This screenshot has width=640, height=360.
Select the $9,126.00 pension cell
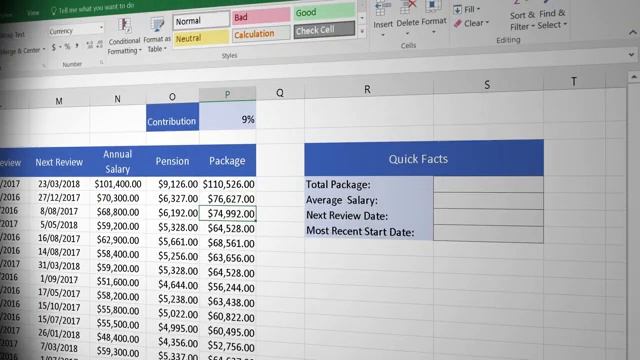coord(173,184)
